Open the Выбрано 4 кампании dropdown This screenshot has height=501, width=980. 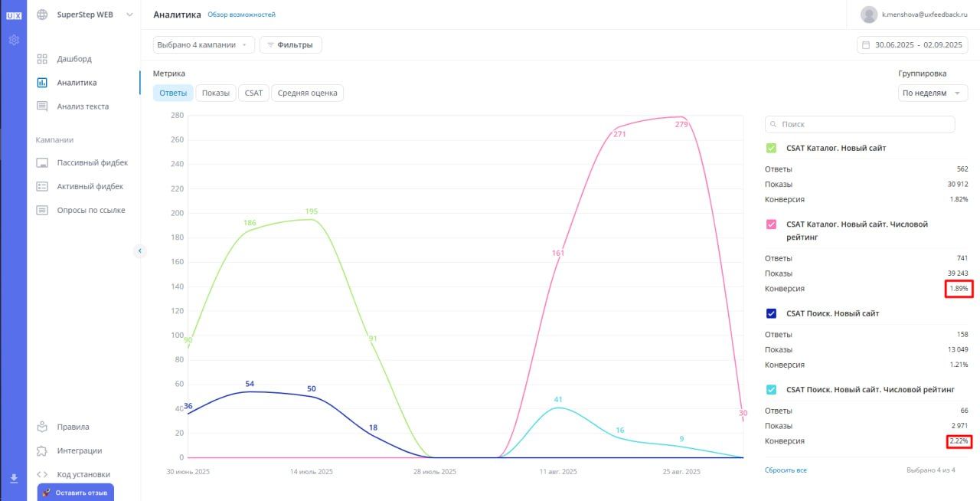(x=203, y=45)
